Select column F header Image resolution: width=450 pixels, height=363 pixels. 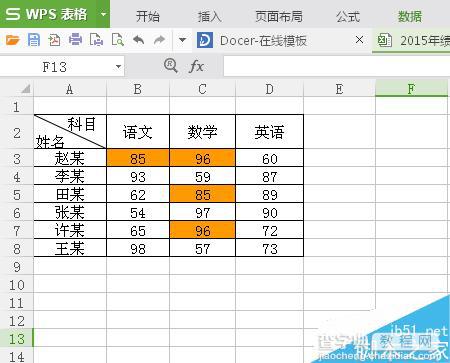tap(412, 89)
